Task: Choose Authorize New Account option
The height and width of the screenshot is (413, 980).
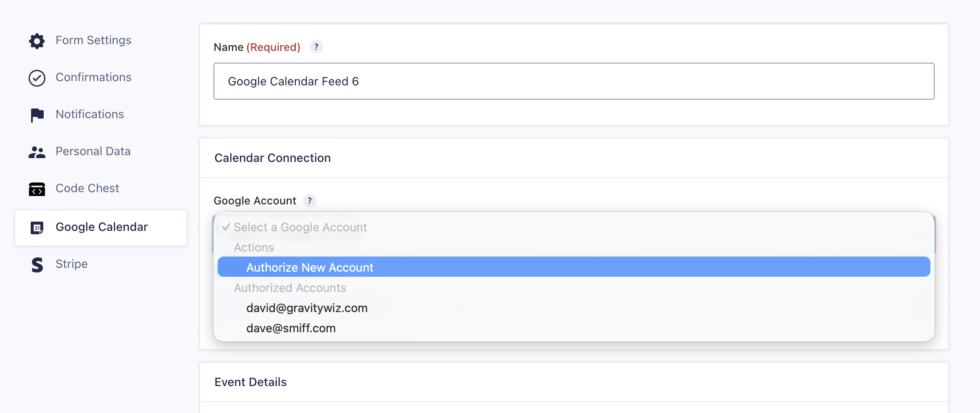Action: click(x=310, y=267)
